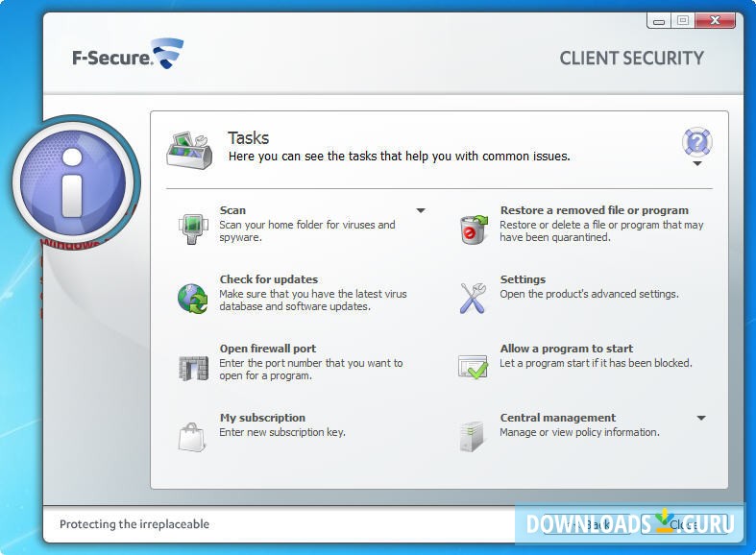Close the F-Secure window with the red X
This screenshot has height=555, width=756.
(x=715, y=20)
